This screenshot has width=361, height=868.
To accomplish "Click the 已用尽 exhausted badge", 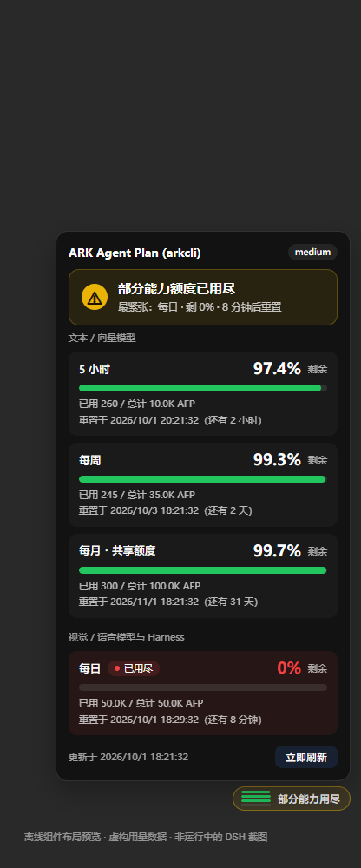I will click(134, 668).
